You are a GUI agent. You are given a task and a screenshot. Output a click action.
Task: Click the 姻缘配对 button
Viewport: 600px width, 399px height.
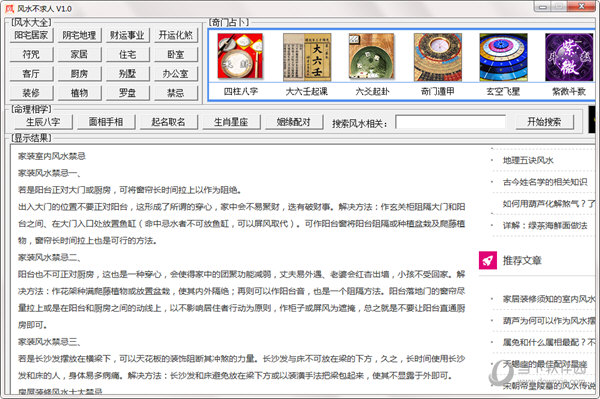point(294,122)
